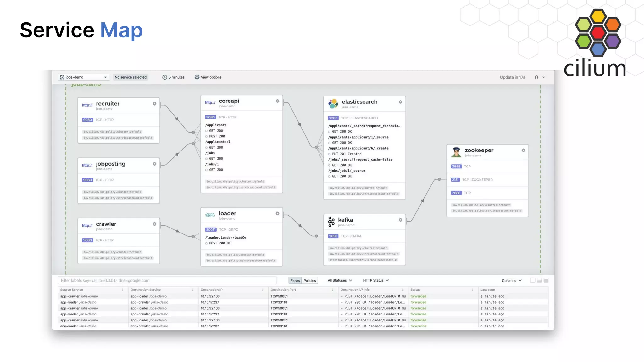Click the View options gear icon
Image resolution: width=644 pixels, height=362 pixels.
197,77
